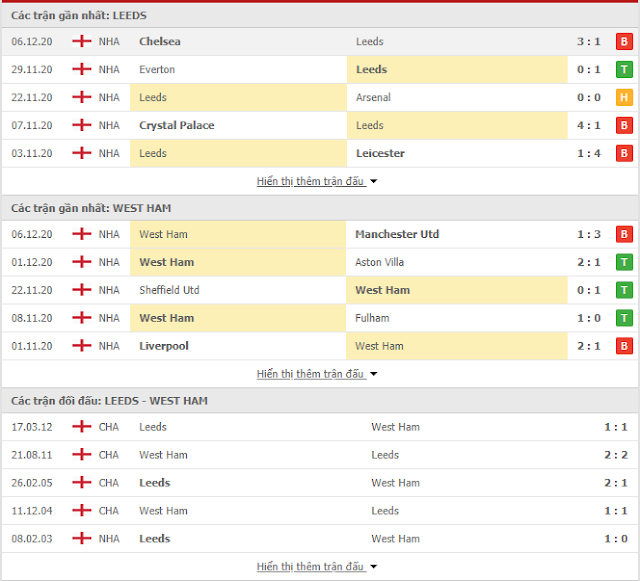Click the flag in the 21.08.11 match row
The width and height of the screenshot is (640, 581).
click(x=82, y=454)
